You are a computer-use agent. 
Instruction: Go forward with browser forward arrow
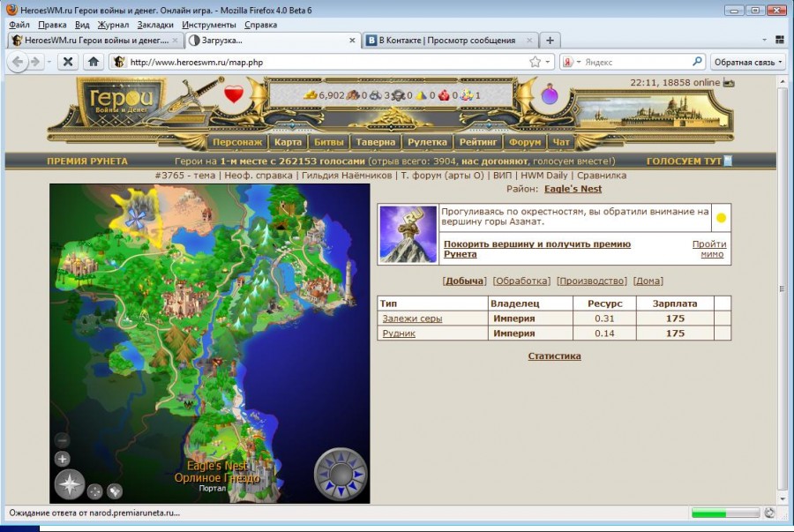35,62
